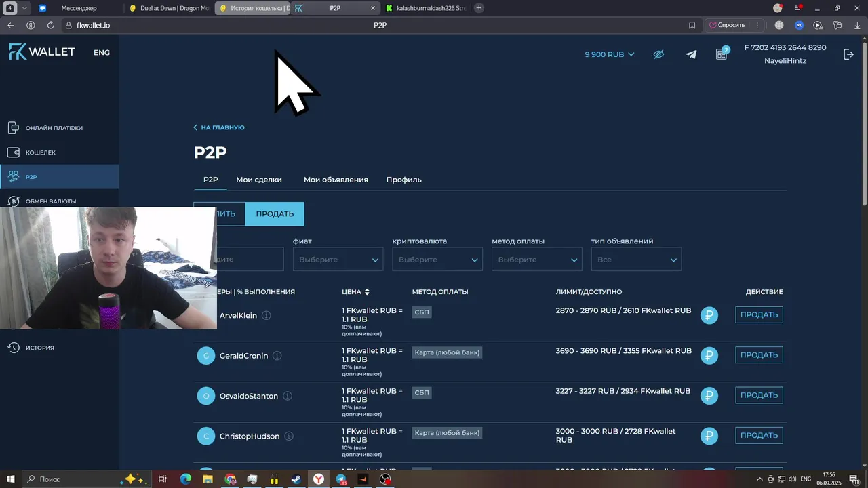Viewport: 868px width, 488px height.
Task: Switch to Профиль tab
Action: [404, 180]
